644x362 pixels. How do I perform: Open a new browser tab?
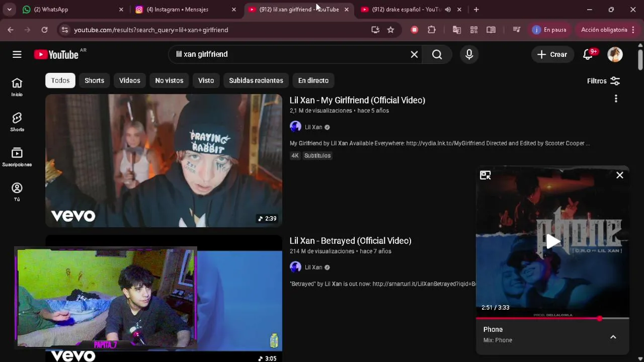pos(476,9)
